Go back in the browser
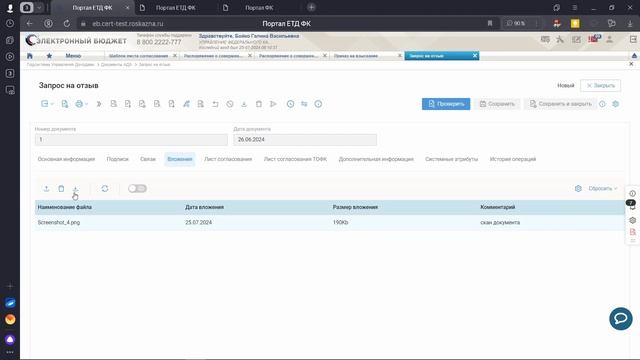The width and height of the screenshot is (640, 360). coord(29,24)
